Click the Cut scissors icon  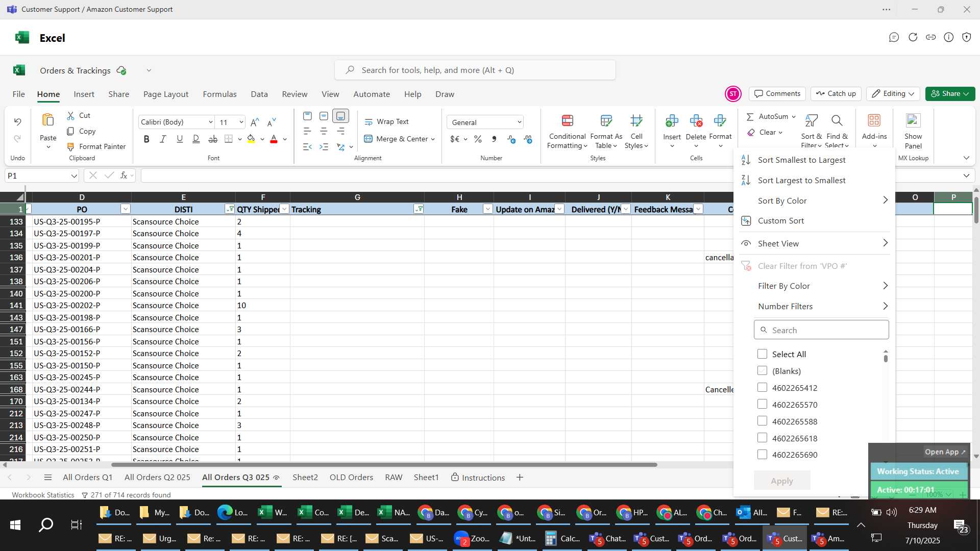click(x=71, y=116)
